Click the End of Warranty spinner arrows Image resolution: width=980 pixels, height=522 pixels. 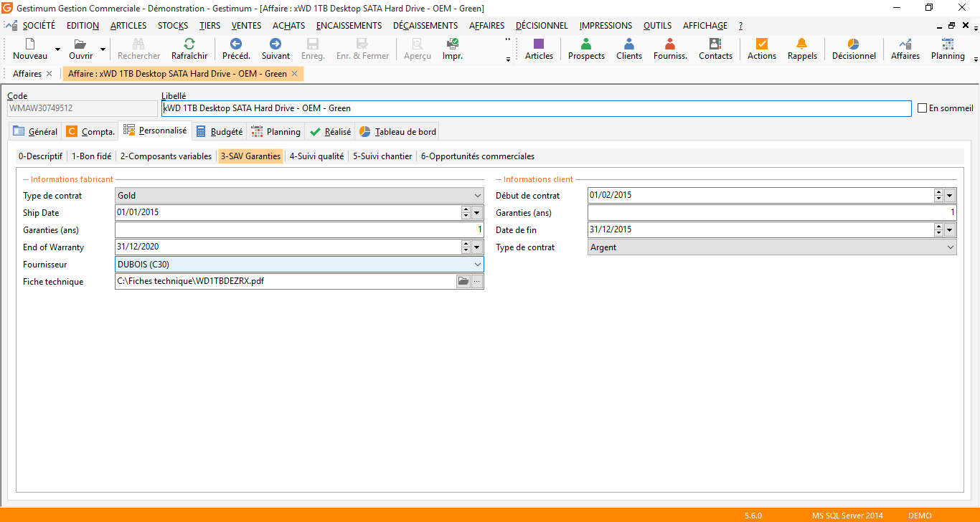tap(466, 247)
